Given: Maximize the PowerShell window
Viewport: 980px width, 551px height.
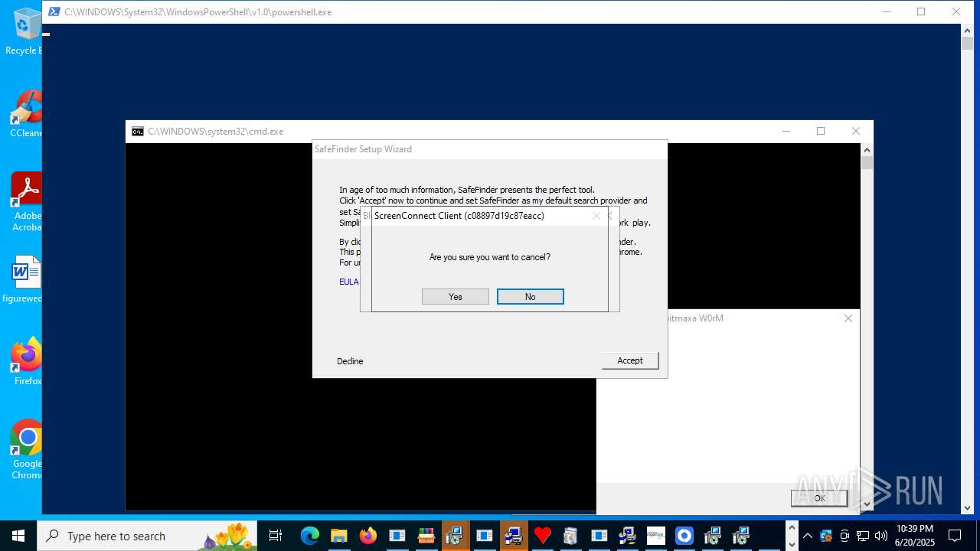Looking at the screenshot, I should (x=921, y=11).
